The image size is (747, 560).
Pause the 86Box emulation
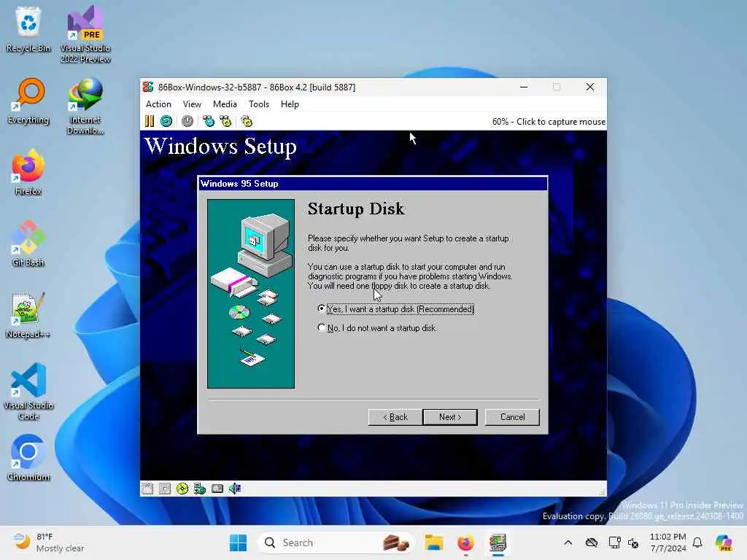click(x=149, y=122)
